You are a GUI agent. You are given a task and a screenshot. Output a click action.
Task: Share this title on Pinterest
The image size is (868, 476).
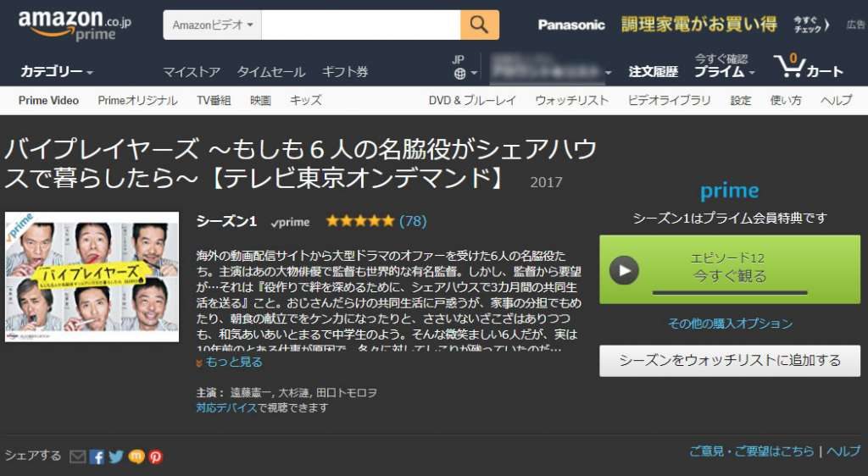click(x=156, y=457)
